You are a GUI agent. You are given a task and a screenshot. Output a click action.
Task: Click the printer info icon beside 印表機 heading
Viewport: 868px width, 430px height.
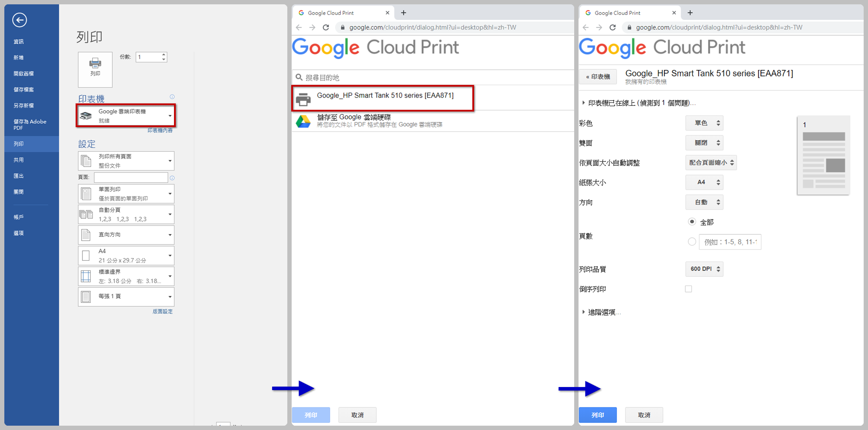(x=172, y=97)
